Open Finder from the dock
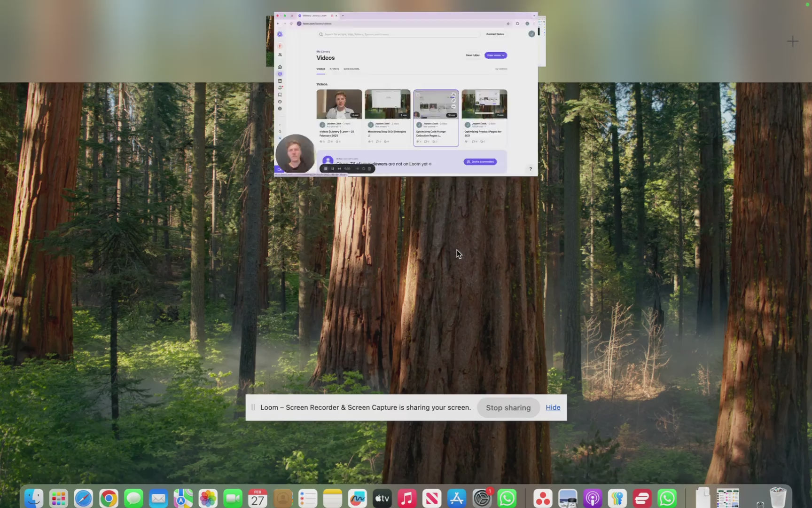 click(x=34, y=498)
